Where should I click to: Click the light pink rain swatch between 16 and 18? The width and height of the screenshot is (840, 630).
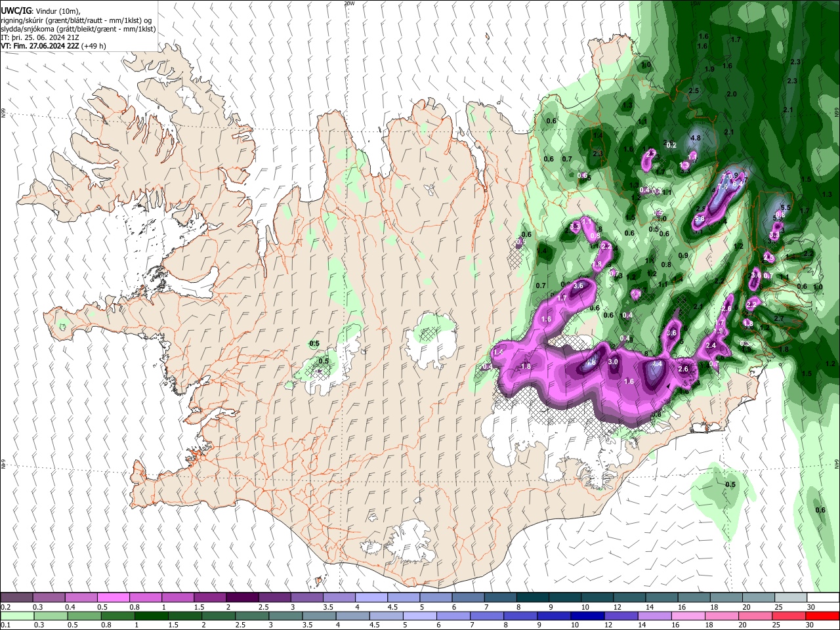(688, 616)
